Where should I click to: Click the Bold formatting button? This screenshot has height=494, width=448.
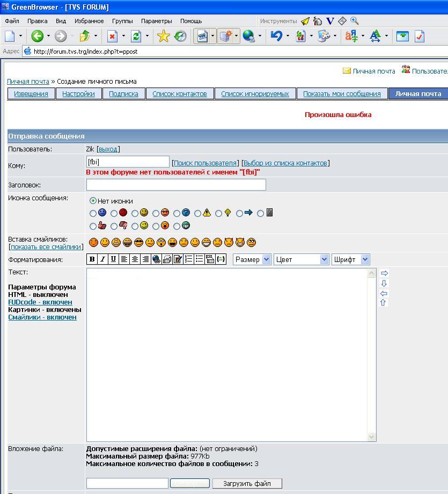(92, 259)
